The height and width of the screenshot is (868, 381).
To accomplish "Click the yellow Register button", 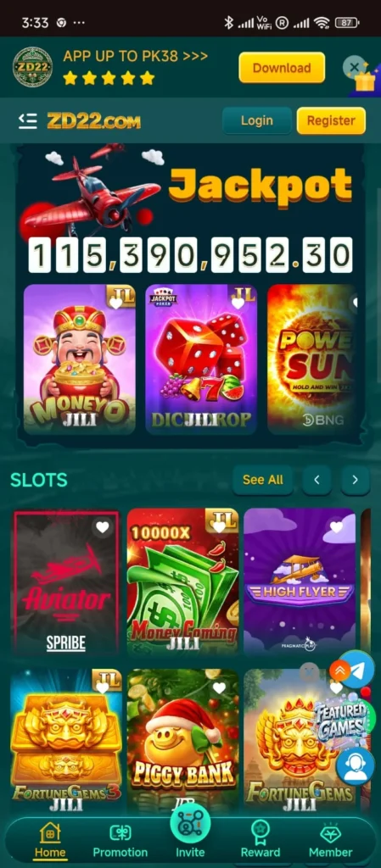I will pyautogui.click(x=331, y=120).
